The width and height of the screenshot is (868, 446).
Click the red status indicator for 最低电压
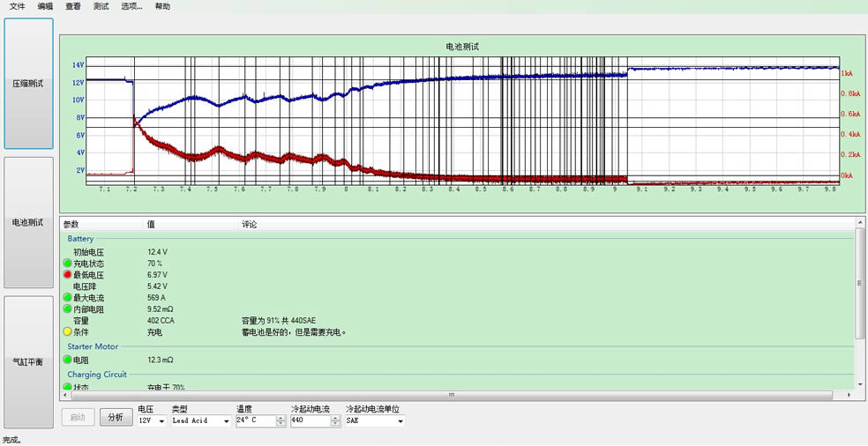tap(67, 275)
